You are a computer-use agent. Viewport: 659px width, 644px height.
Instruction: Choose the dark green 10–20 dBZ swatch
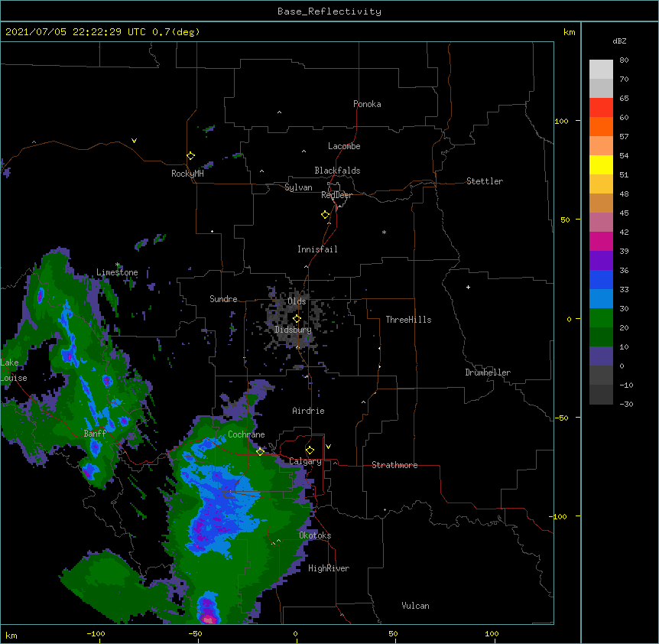pyautogui.click(x=601, y=337)
